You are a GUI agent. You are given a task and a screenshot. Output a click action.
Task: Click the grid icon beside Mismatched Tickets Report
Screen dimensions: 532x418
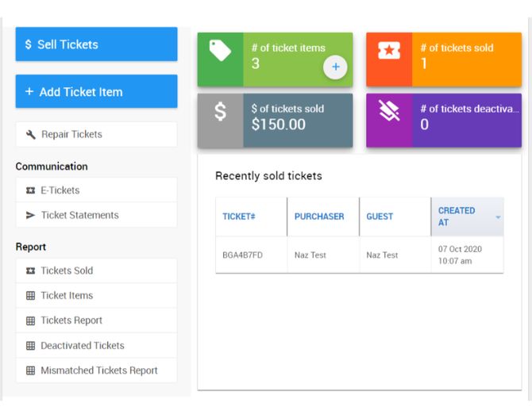pos(31,370)
